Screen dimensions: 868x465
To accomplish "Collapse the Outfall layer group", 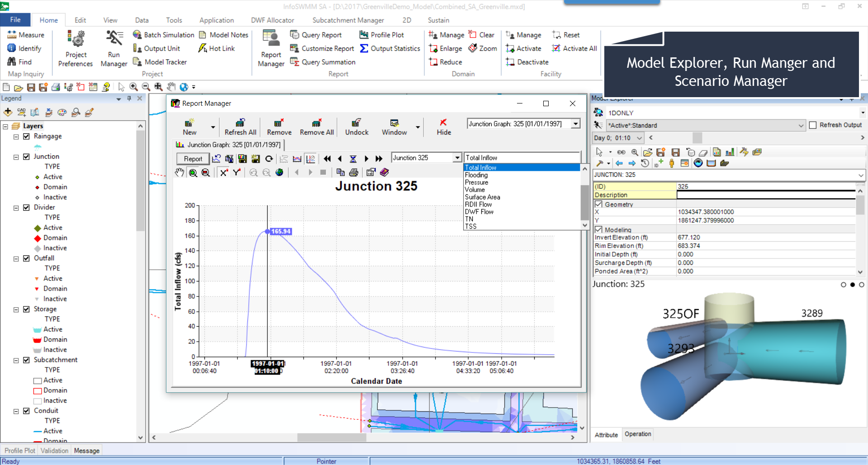I will (x=15, y=258).
